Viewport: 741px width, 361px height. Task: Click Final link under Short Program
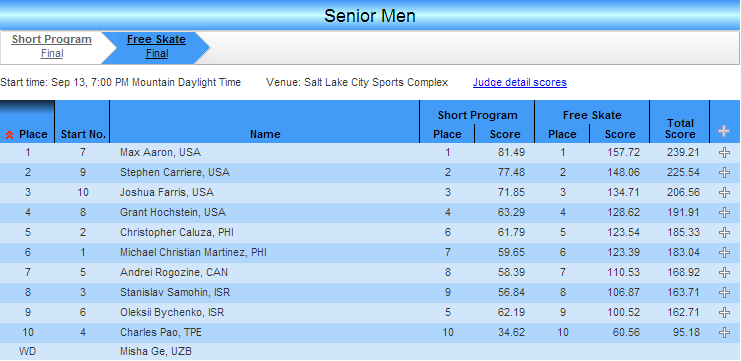click(x=52, y=53)
